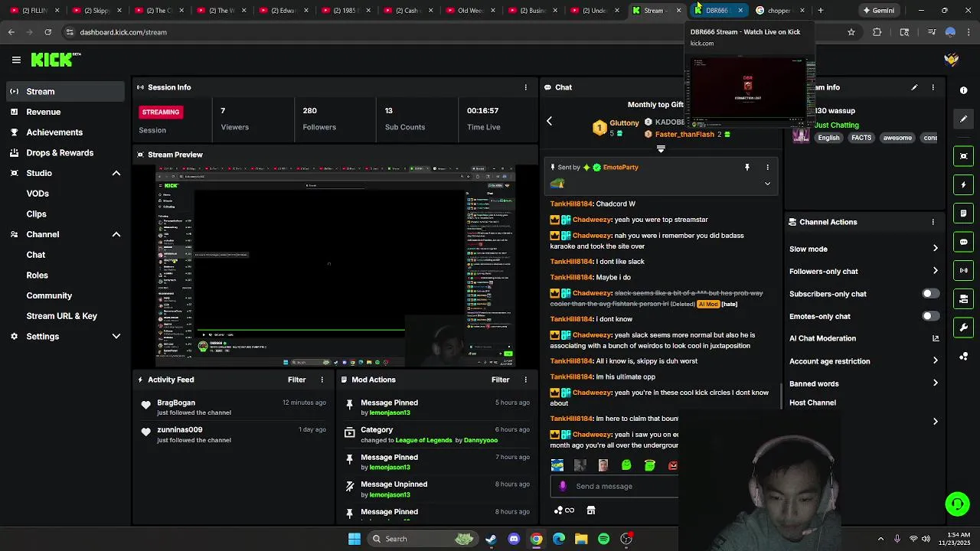
Task: Click the wrench icon on right rail
Action: coord(963,328)
